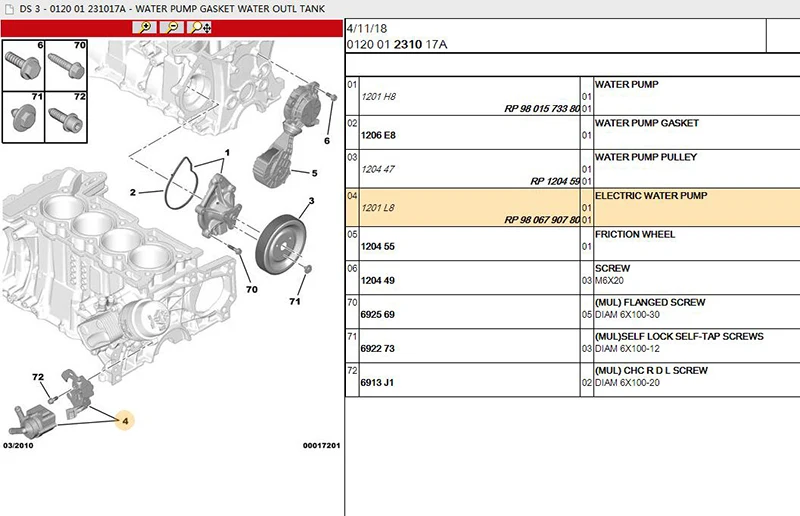Image resolution: width=800 pixels, height=516 pixels.
Task: Click replacement number RP 98 015 733 80
Action: click(542, 109)
